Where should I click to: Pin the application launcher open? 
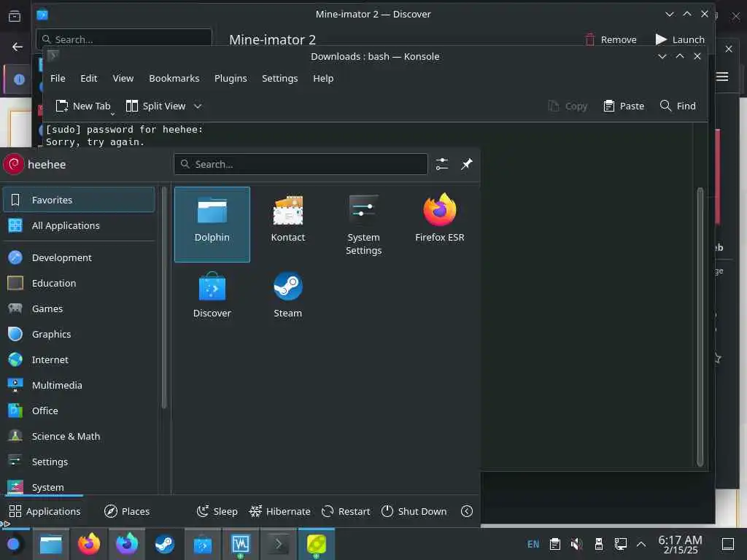coord(466,164)
